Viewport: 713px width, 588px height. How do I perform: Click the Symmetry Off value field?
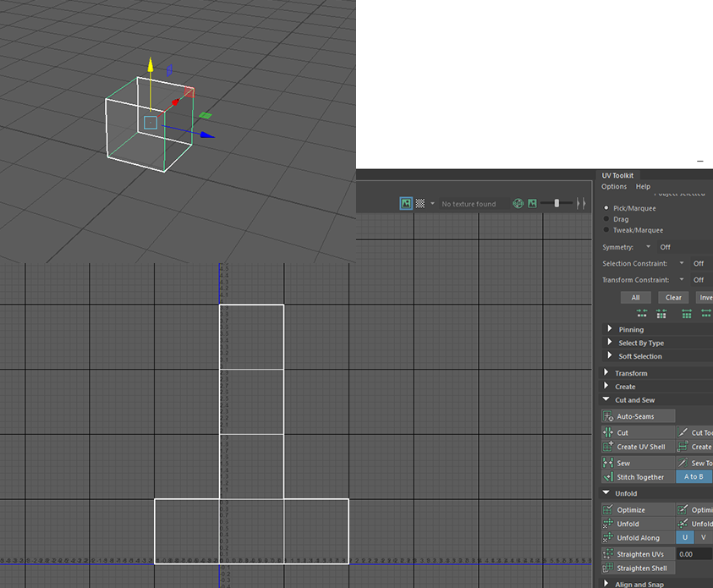pos(684,247)
